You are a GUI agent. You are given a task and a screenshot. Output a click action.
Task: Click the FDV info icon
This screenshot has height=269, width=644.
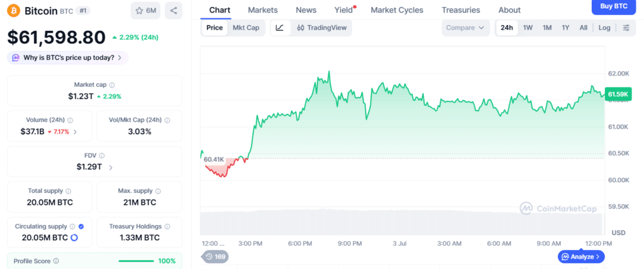102,156
